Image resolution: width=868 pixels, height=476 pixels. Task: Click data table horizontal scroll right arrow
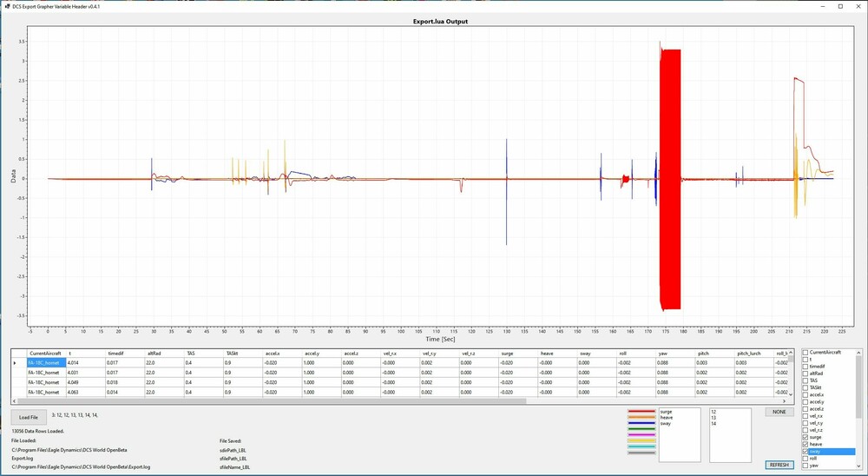[784, 400]
